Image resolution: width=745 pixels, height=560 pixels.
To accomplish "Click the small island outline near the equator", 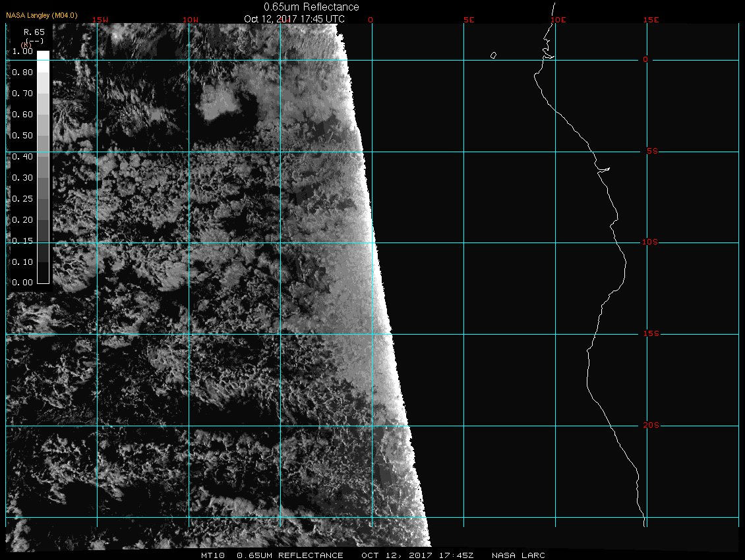I will click(493, 55).
